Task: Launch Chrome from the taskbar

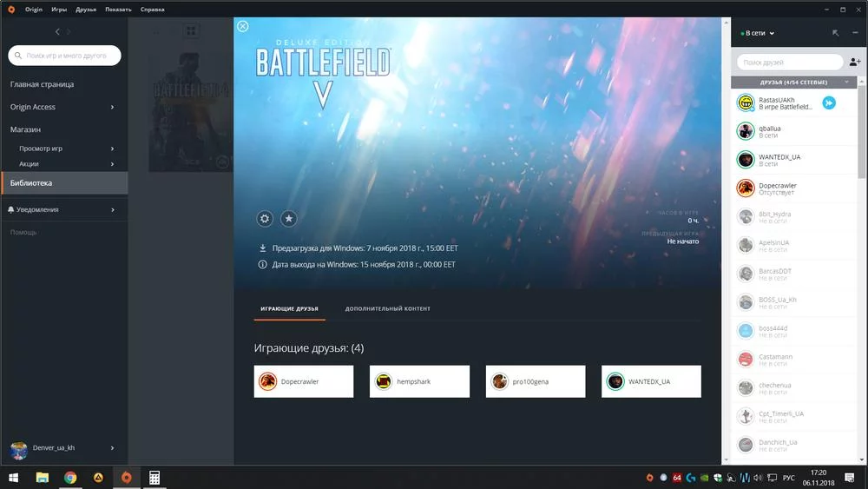Action: coord(70,478)
